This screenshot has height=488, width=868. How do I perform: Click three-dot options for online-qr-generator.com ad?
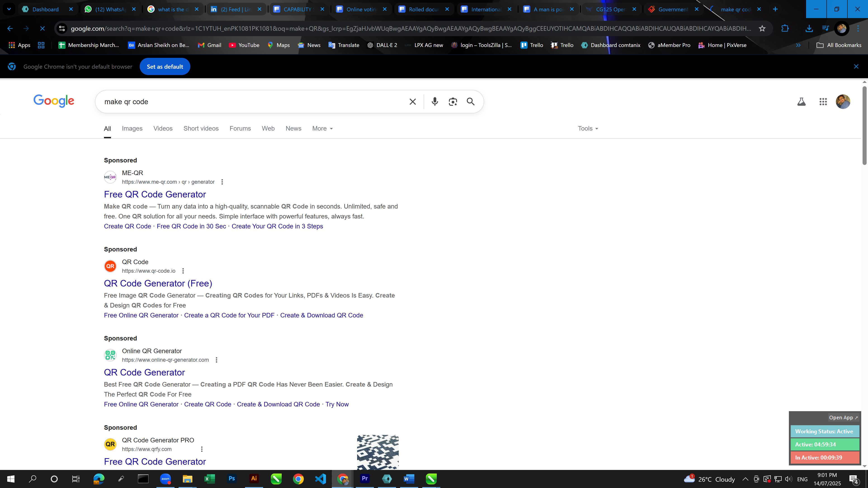(216, 360)
